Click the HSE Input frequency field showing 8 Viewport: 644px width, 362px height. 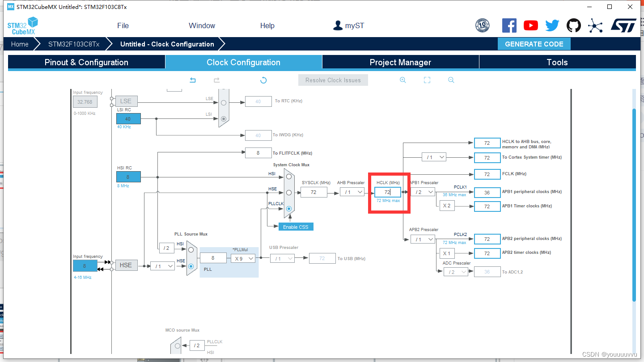tap(85, 265)
